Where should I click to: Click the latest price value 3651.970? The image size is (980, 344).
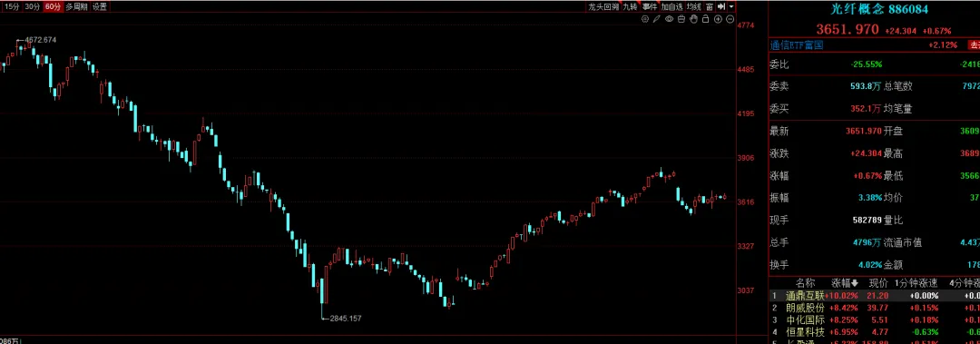[x=863, y=132]
